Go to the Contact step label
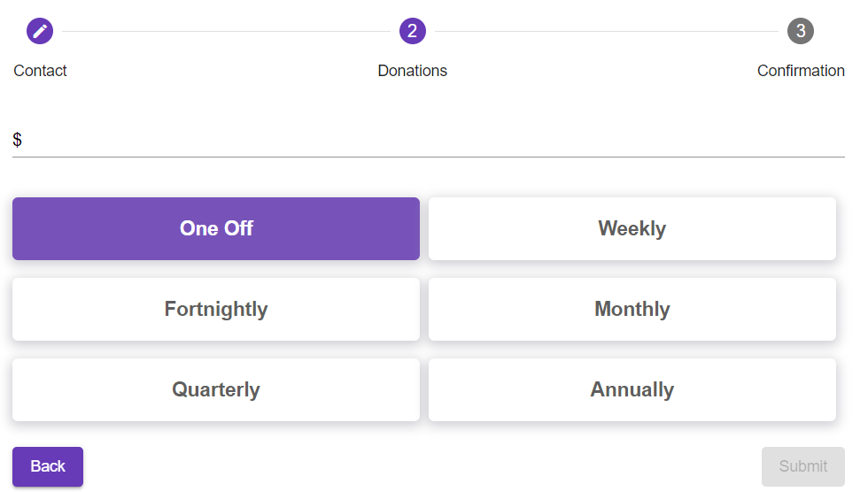Viewport: 868px width, 492px height. pyautogui.click(x=40, y=71)
